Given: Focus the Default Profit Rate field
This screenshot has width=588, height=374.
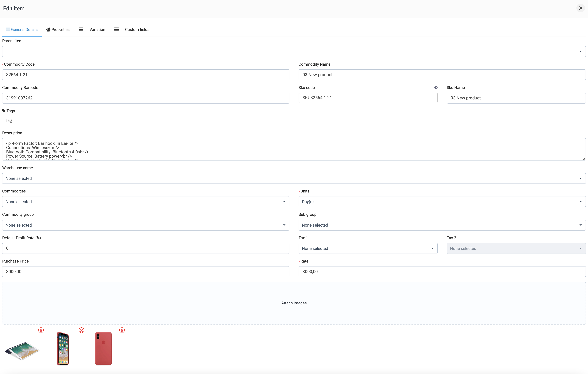Looking at the screenshot, I should (146, 248).
